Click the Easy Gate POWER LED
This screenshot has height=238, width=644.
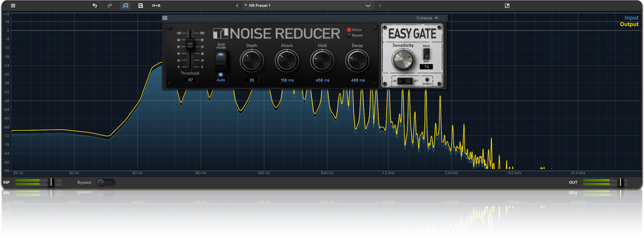point(427,79)
